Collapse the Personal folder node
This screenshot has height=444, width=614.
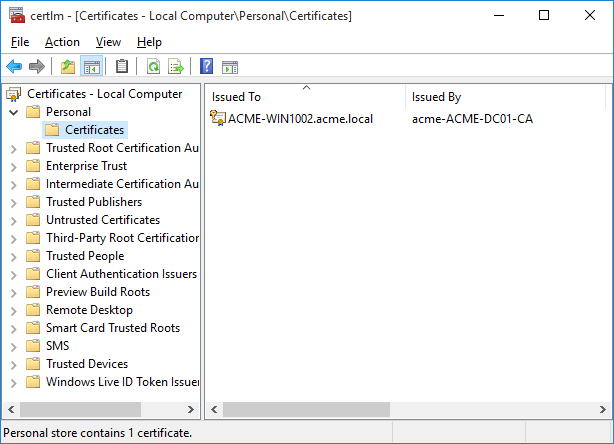click(x=13, y=112)
